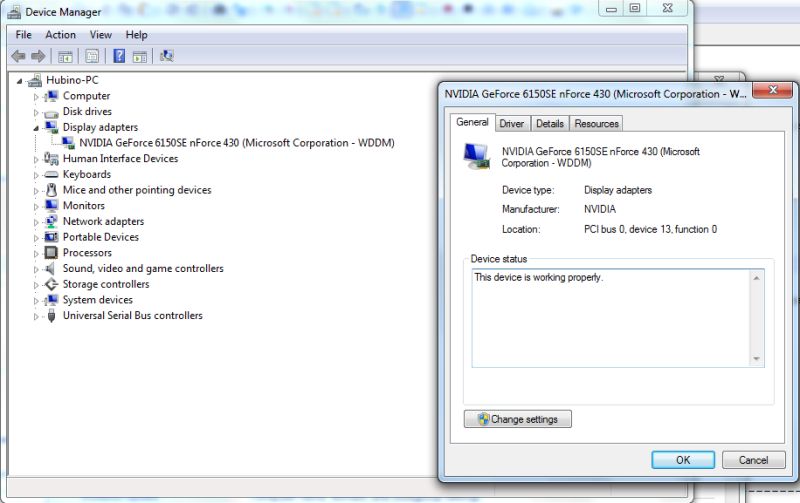This screenshot has height=503, width=800.
Task: Click Scan for hardware changes icon
Action: 167,56
